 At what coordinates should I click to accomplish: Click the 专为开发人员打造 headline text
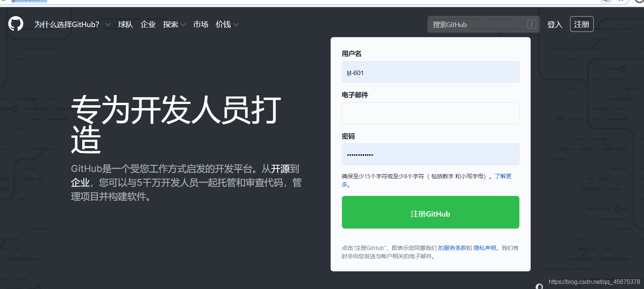(x=176, y=125)
